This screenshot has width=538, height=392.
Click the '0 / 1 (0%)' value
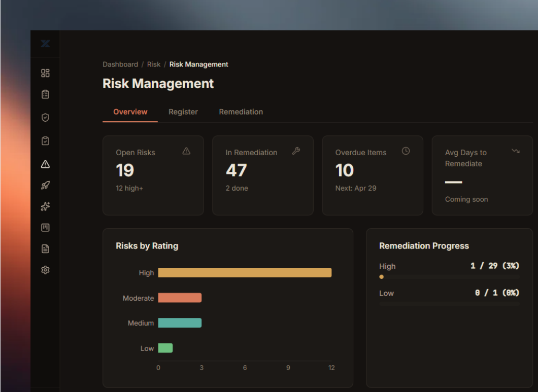pos(497,293)
